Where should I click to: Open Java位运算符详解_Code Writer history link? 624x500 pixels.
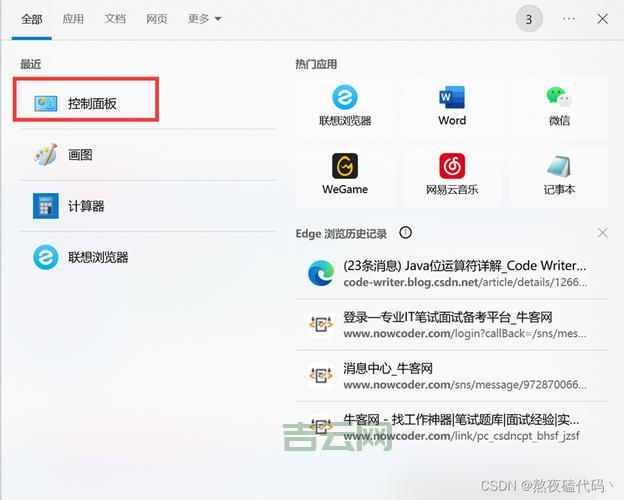click(x=465, y=266)
